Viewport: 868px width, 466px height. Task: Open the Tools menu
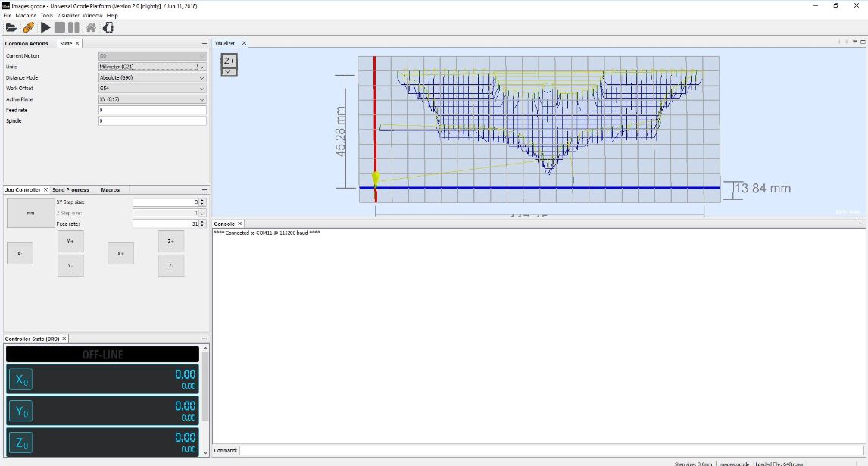[x=46, y=15]
